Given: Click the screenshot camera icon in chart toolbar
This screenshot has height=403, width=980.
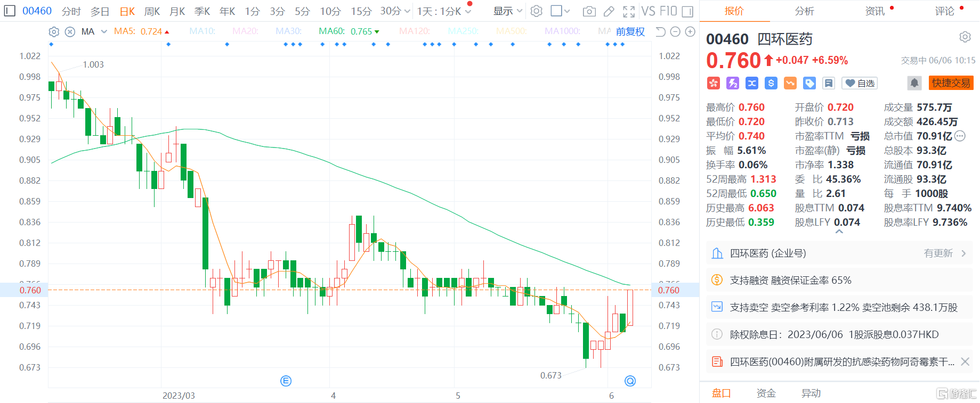Looking at the screenshot, I should [589, 11].
